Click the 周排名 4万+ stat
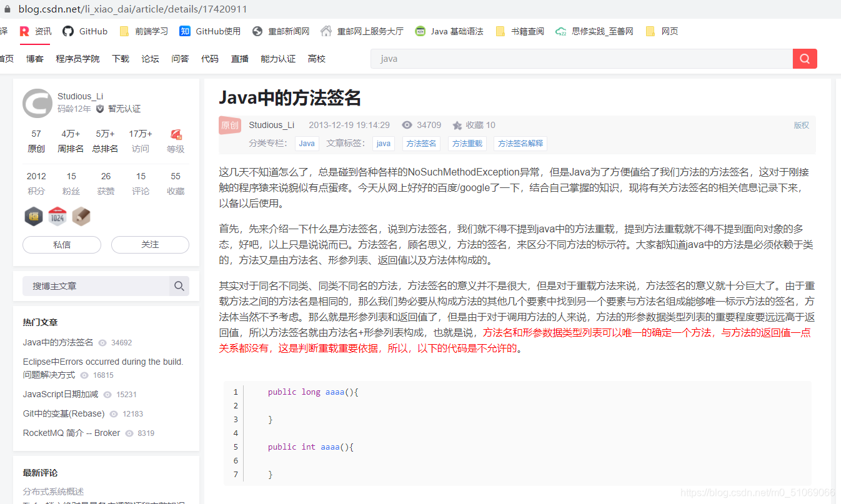Viewport: 841px width, 504px height. pyautogui.click(x=71, y=141)
